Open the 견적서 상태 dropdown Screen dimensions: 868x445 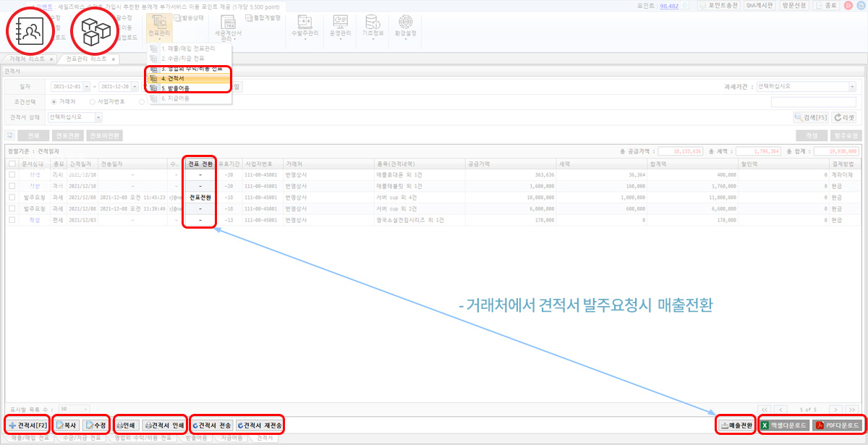(x=75, y=116)
